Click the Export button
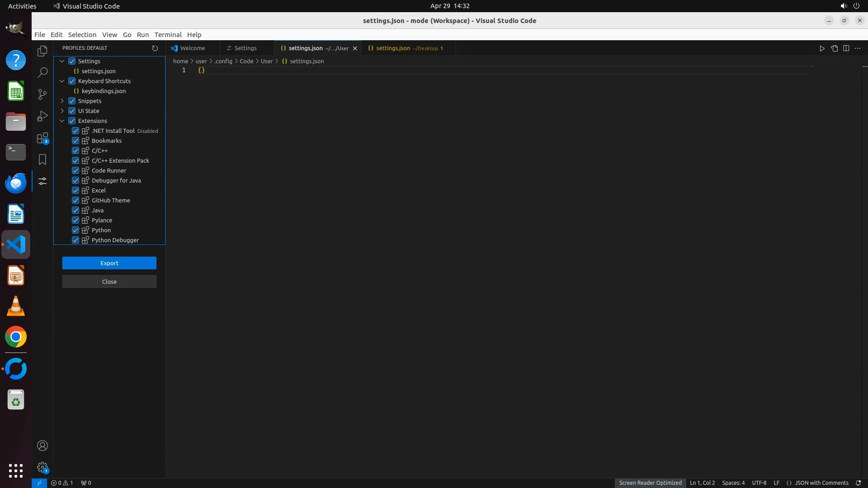This screenshot has height=488, width=868. pyautogui.click(x=109, y=263)
